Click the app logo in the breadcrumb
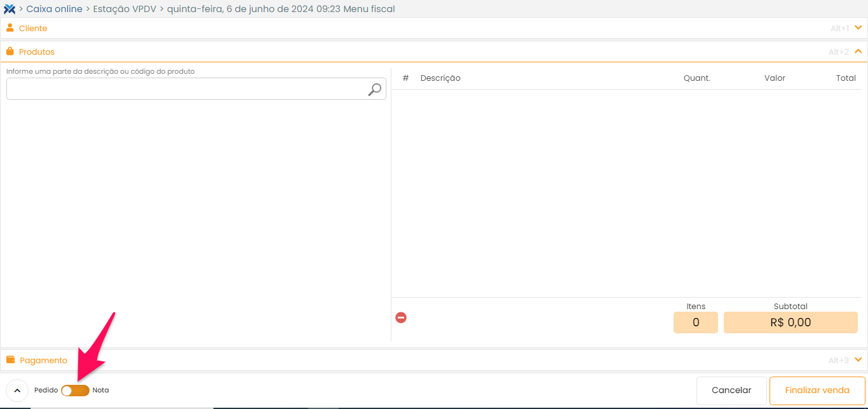 click(x=10, y=9)
